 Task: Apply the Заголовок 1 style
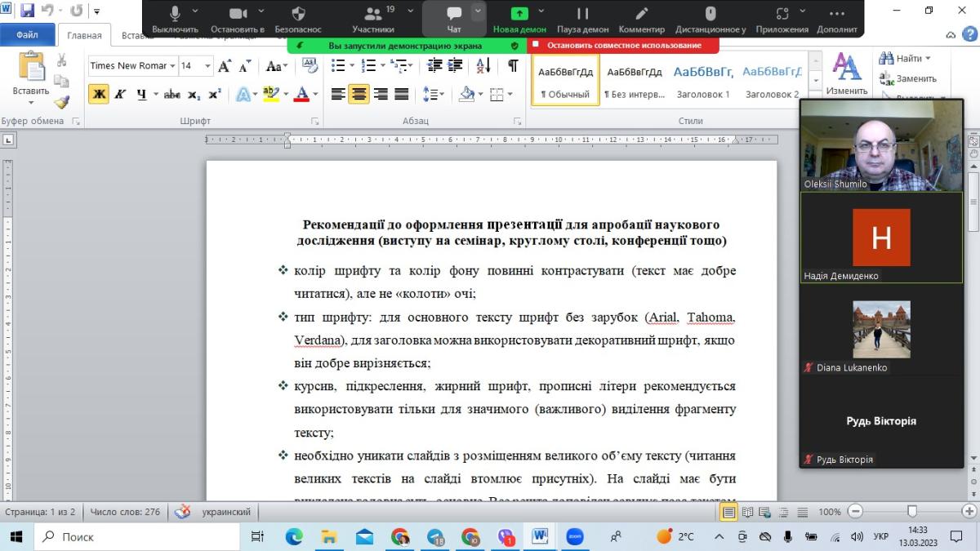(703, 80)
